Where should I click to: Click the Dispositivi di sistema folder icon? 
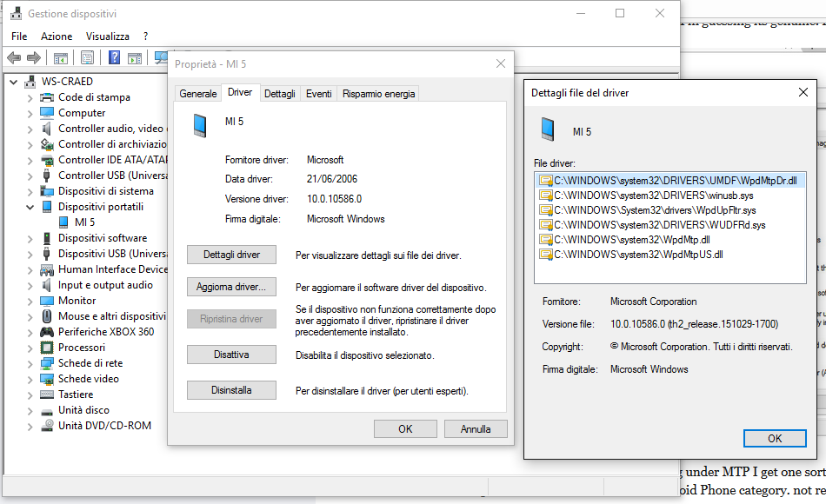[47, 191]
